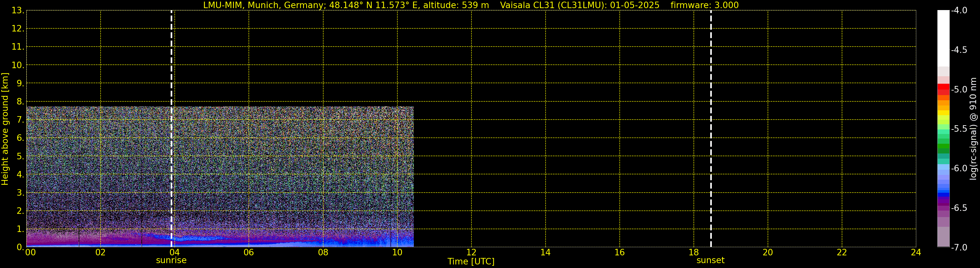Click the '14' time axis tick label
This screenshot has height=268, width=980.
[545, 252]
